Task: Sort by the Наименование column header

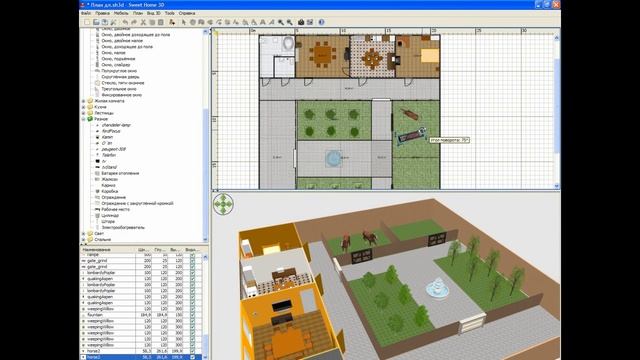Action: (x=108, y=249)
